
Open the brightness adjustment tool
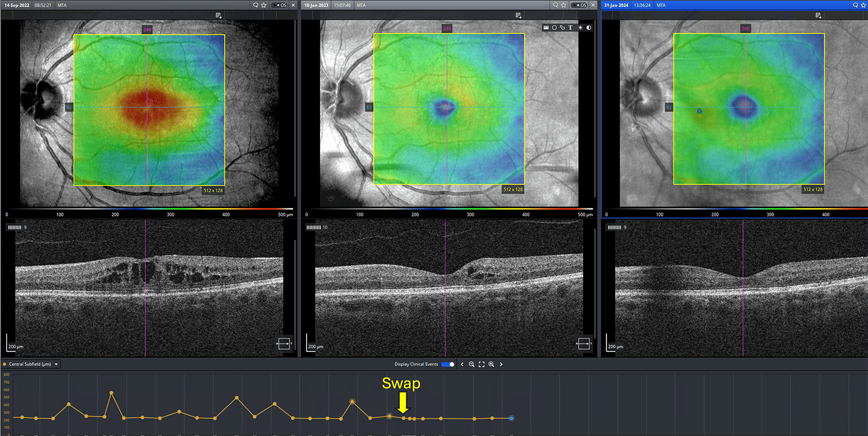click(x=580, y=27)
